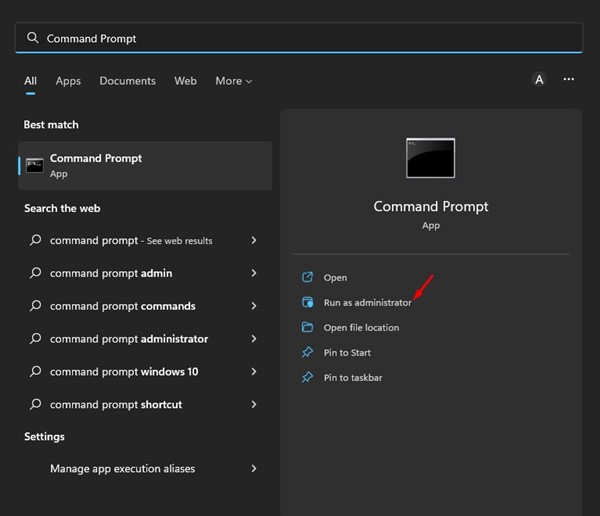Click Command Prompt title in details pane
Image resolution: width=600 pixels, height=516 pixels.
pyautogui.click(x=431, y=206)
